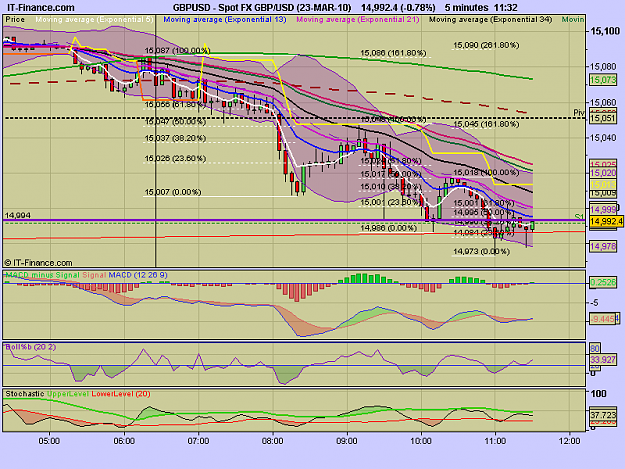Click Fibonacci label 14,973 (0.00%)
Screen dimensions: 625x469
coord(481,251)
